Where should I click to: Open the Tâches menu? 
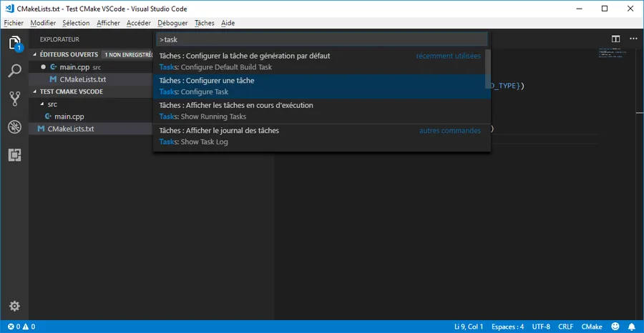[x=205, y=23]
